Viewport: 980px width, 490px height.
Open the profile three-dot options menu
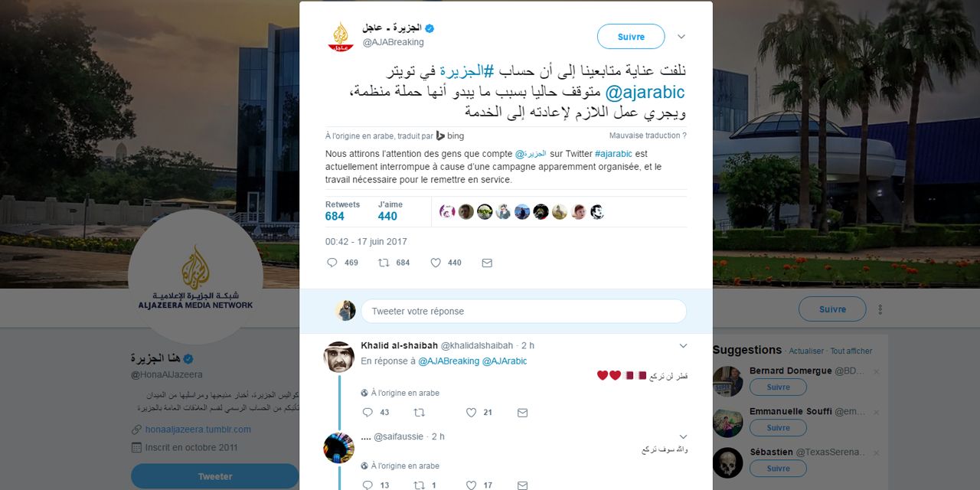[x=880, y=309]
